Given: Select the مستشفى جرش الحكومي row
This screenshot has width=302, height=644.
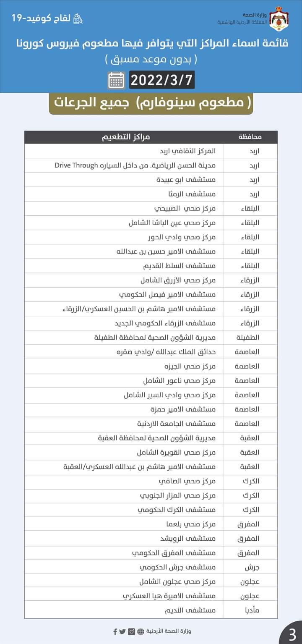Looking at the screenshot, I should pyautogui.click(x=177, y=567).
